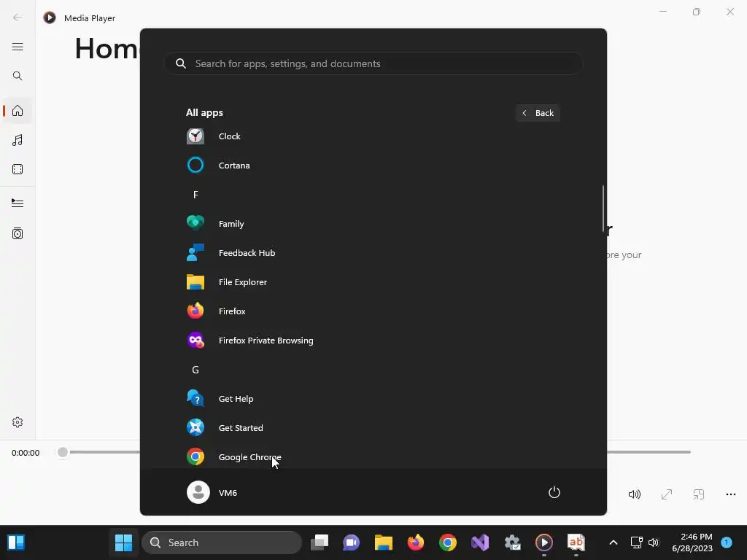Image resolution: width=747 pixels, height=560 pixels.
Task: Open Video library in Media Player
Action: pyautogui.click(x=18, y=169)
